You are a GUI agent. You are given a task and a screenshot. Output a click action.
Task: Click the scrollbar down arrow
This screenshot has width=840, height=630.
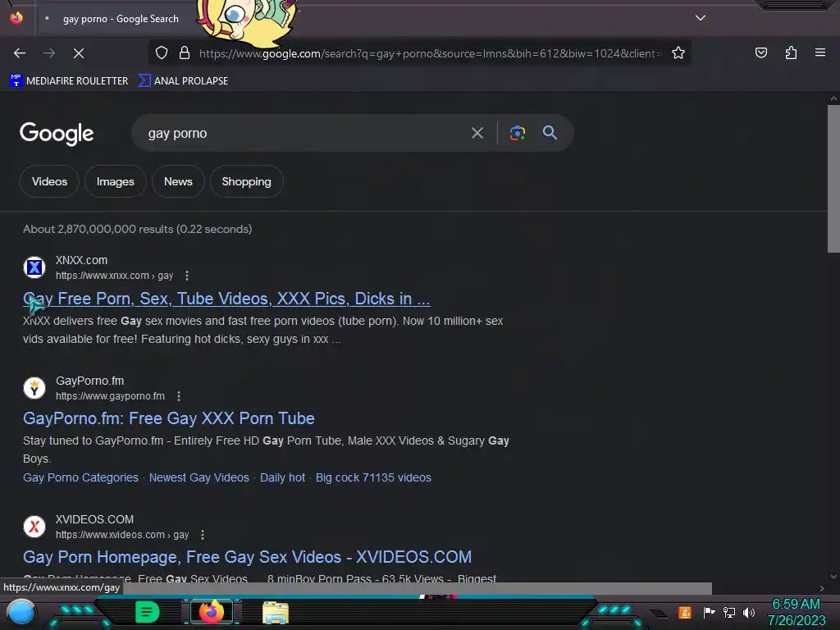pos(833,577)
